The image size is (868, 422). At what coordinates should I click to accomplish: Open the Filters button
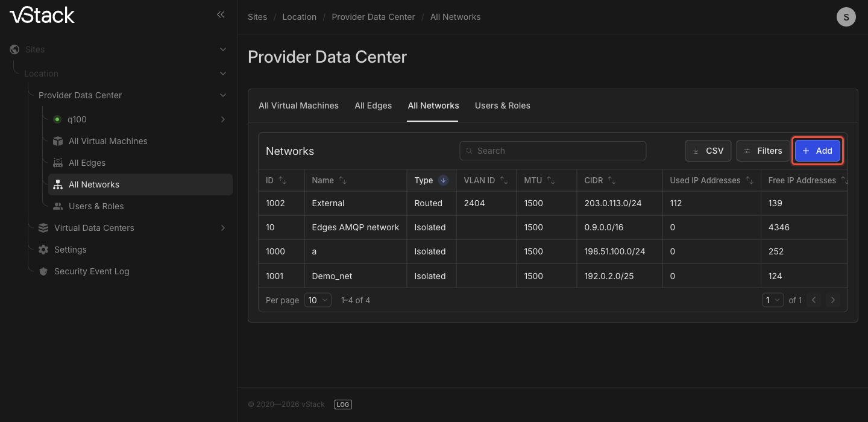763,151
